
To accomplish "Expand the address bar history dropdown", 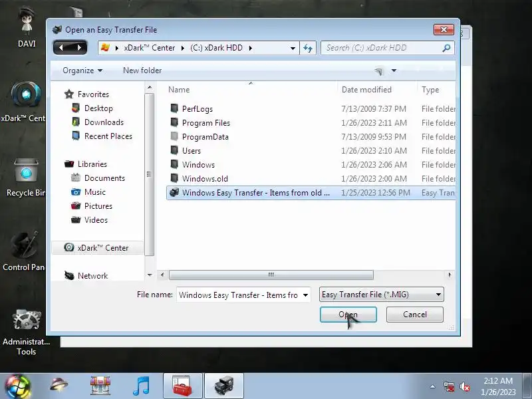I will point(293,48).
